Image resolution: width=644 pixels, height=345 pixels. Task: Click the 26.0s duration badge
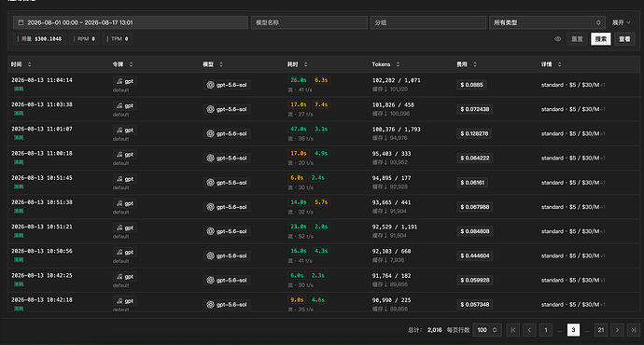click(x=299, y=80)
